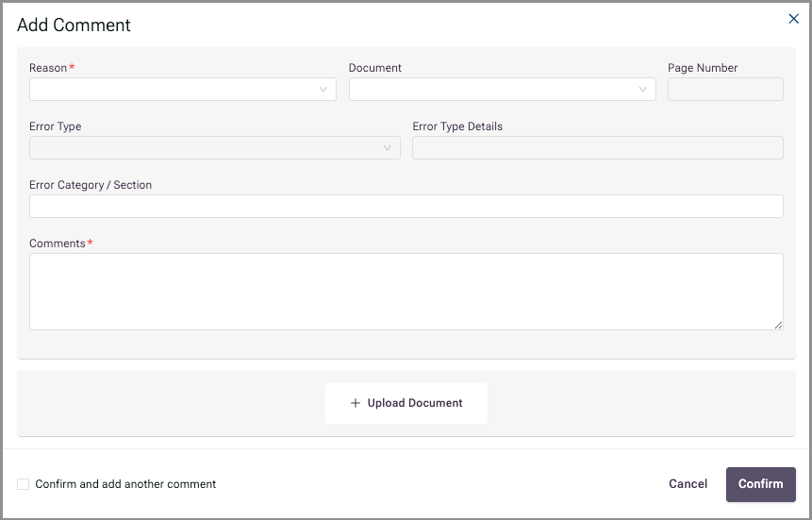Click into Error Category / Section field

point(406,207)
